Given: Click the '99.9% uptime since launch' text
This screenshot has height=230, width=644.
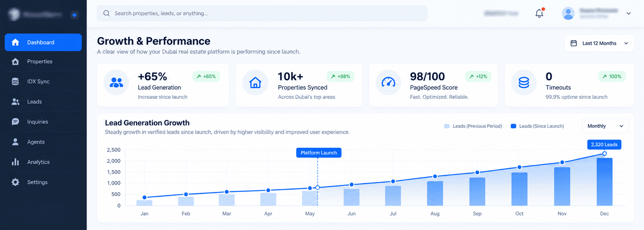Looking at the screenshot, I should click(576, 97).
